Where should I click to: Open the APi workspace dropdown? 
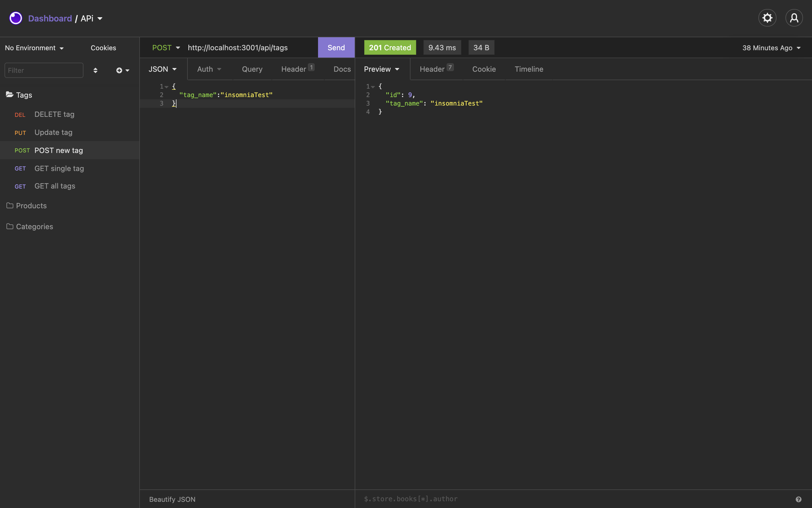(92, 18)
